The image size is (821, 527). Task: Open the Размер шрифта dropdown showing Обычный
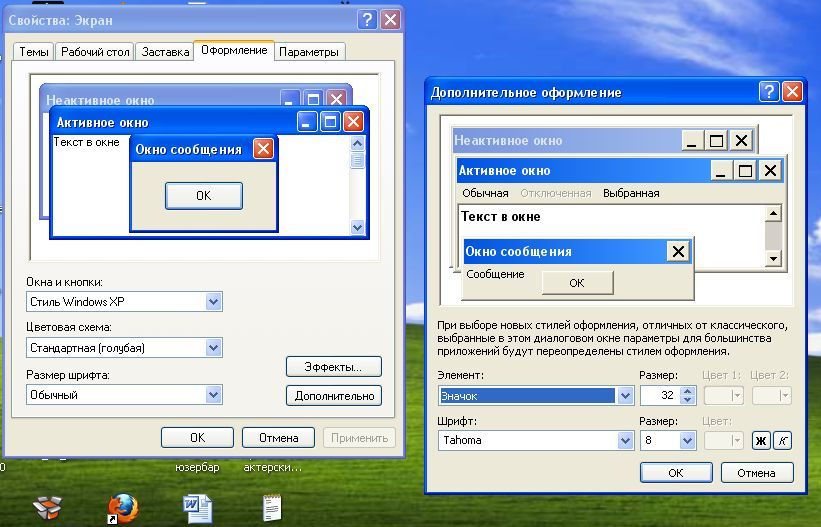pyautogui.click(x=125, y=395)
